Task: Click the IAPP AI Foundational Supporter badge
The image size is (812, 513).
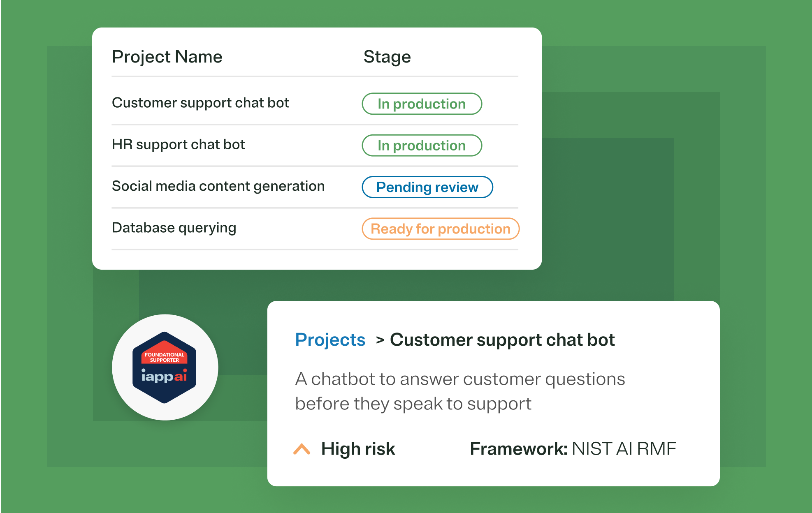Action: (165, 367)
